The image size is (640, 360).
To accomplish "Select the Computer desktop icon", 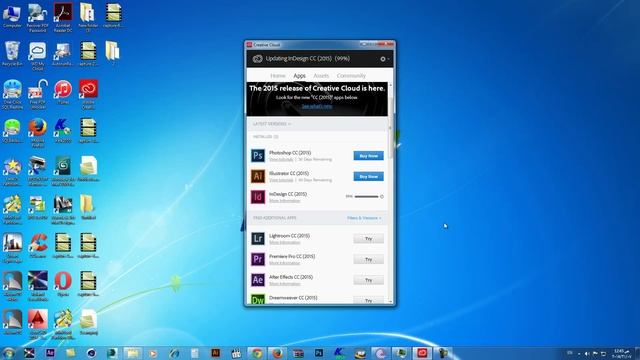I will (12, 17).
